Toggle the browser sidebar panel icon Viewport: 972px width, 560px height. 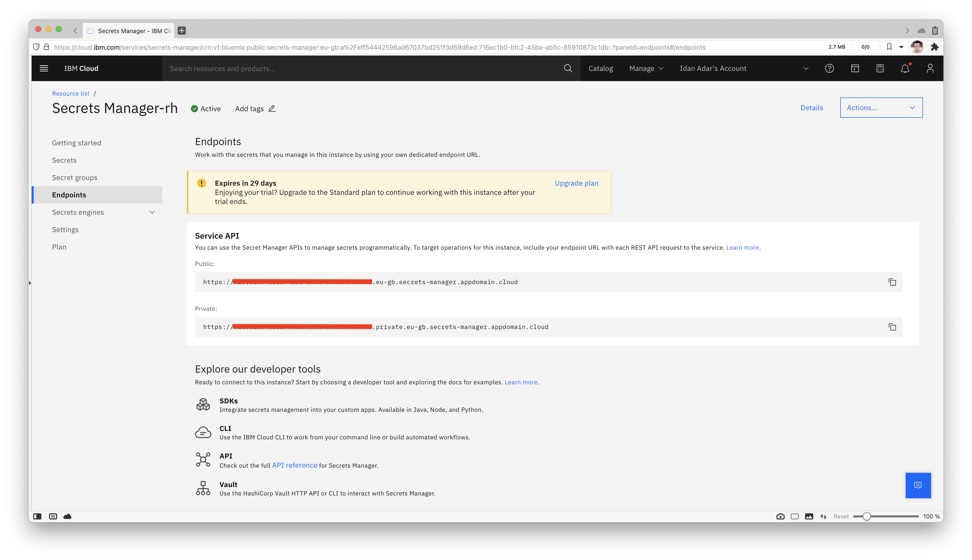pyautogui.click(x=37, y=516)
